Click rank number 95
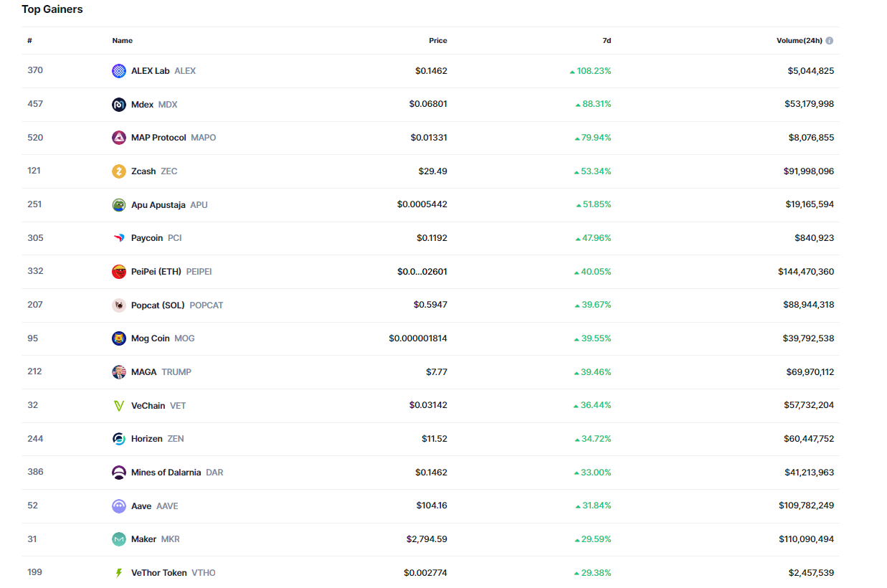Image resolution: width=887 pixels, height=588 pixels. coord(33,338)
